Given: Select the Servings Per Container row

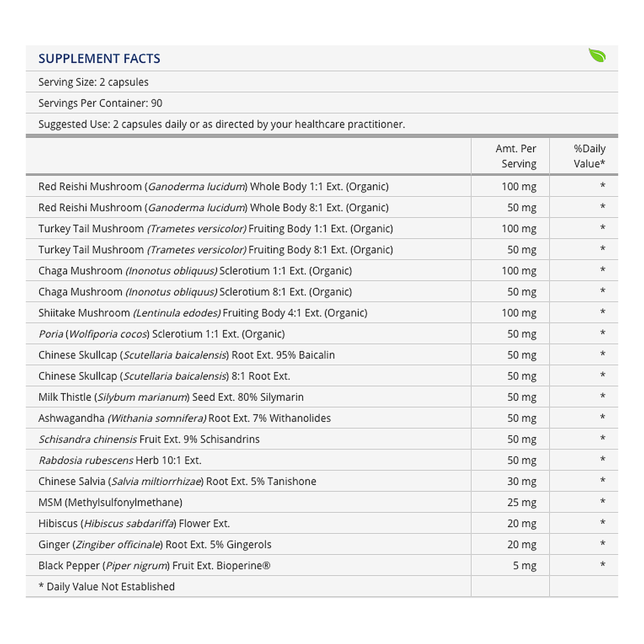Looking at the screenshot, I should click(322, 103).
